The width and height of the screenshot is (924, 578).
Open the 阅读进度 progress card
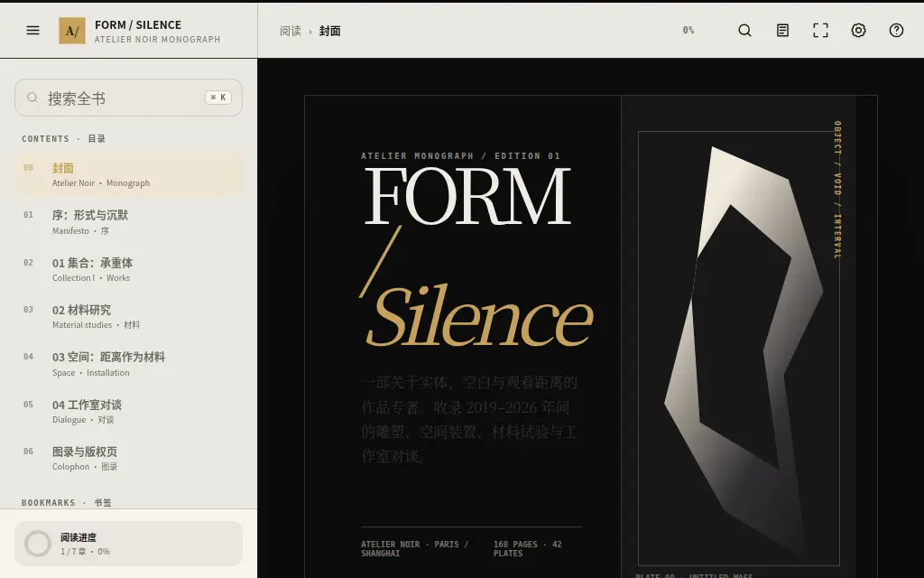tap(128, 544)
